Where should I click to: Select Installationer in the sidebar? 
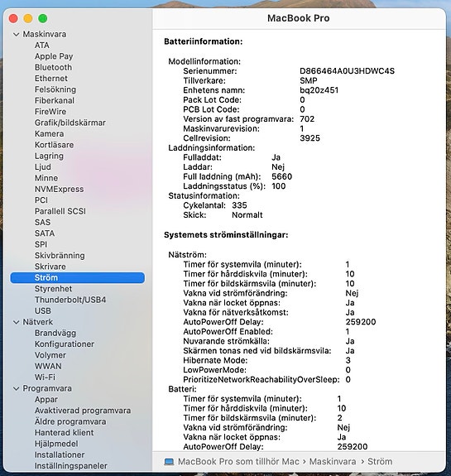[x=60, y=455]
